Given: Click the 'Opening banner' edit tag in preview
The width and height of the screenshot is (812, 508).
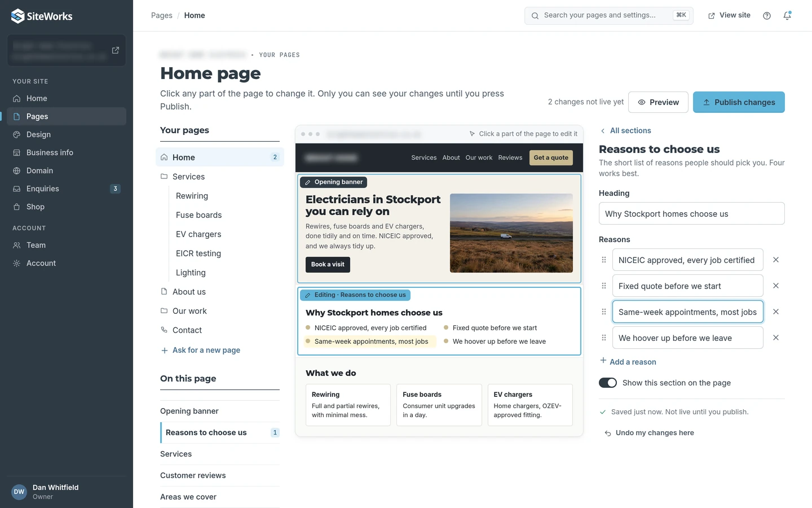Looking at the screenshot, I should [334, 182].
